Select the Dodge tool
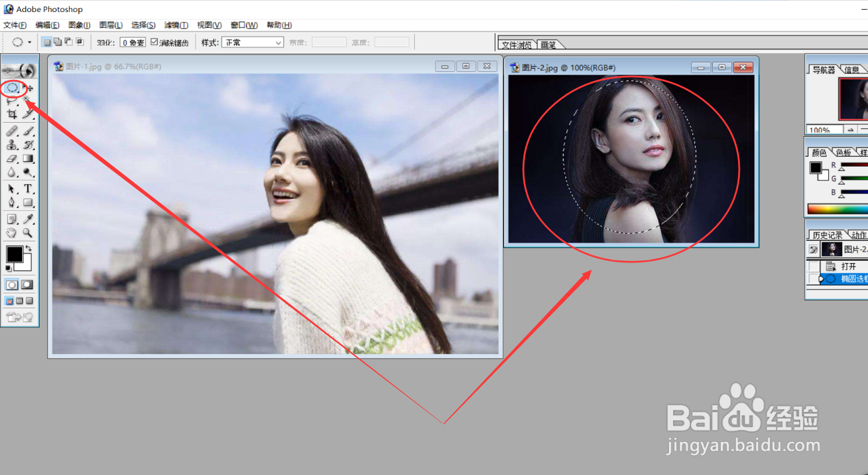 pyautogui.click(x=28, y=172)
